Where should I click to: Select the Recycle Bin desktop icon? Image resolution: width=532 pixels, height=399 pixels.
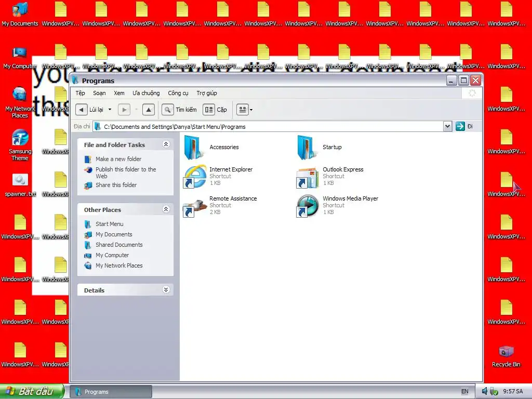tap(506, 356)
